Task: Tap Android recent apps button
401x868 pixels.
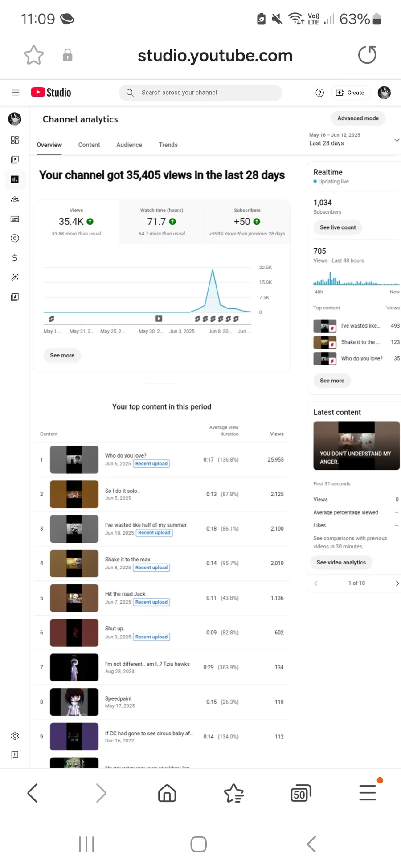Action: pyautogui.click(x=86, y=844)
